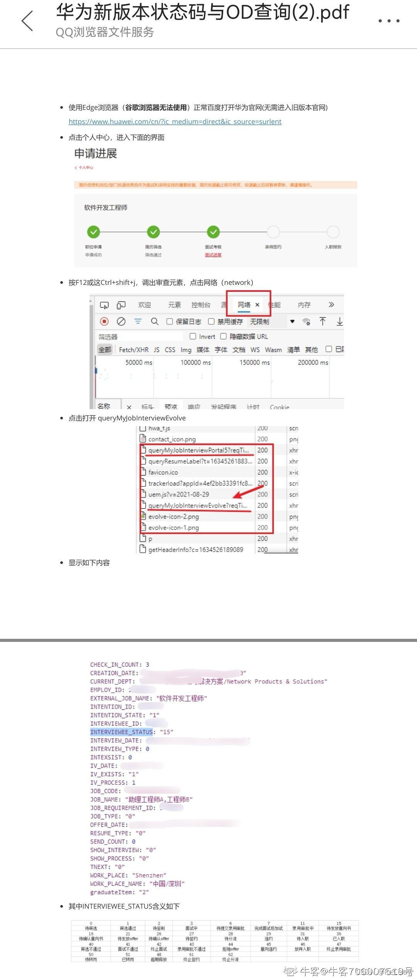Click the red record network log icon

104,322
